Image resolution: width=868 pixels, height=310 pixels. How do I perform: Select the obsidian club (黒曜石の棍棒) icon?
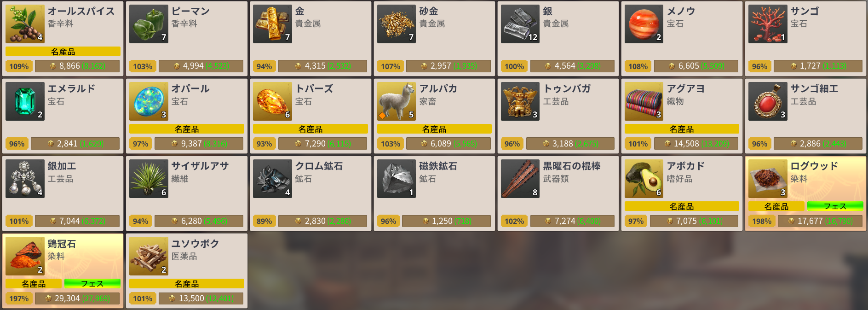coord(520,179)
